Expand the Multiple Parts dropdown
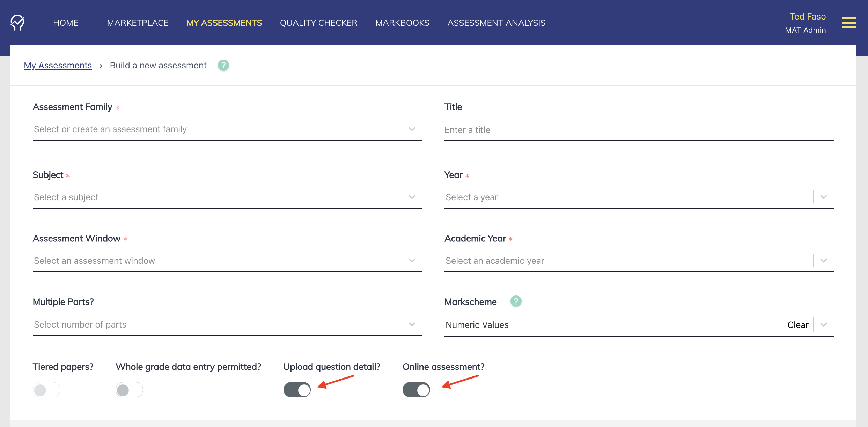The width and height of the screenshot is (868, 427). point(412,324)
